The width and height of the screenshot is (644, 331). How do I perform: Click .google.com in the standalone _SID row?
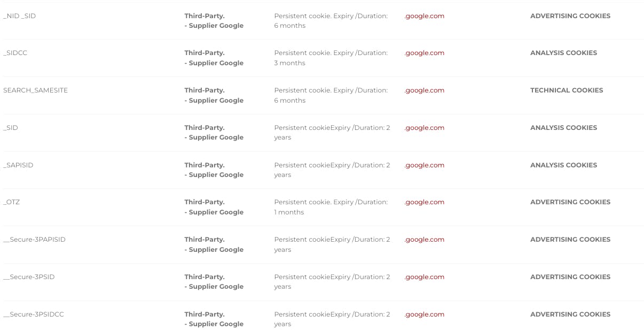[x=425, y=128]
